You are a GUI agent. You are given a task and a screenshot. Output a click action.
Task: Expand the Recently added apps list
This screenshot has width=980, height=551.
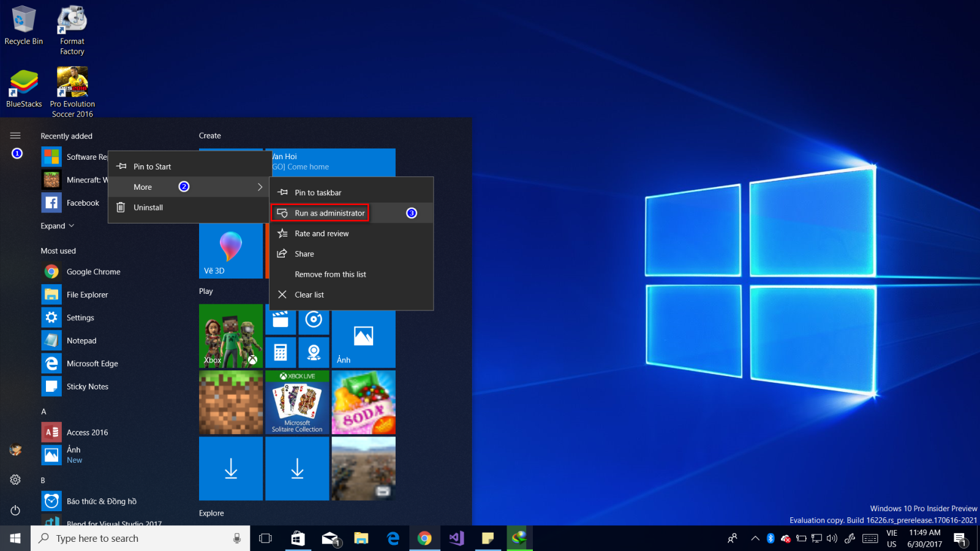[57, 225]
